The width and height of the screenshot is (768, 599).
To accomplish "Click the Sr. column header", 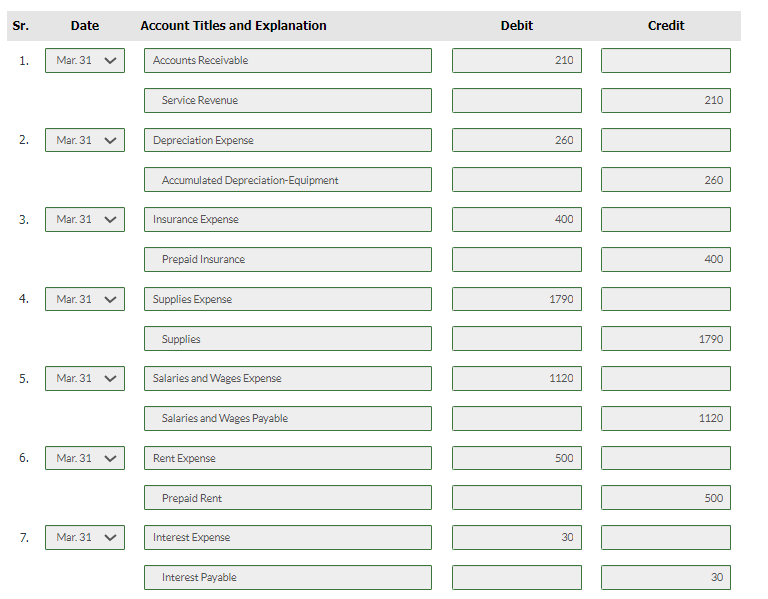I will [x=21, y=25].
